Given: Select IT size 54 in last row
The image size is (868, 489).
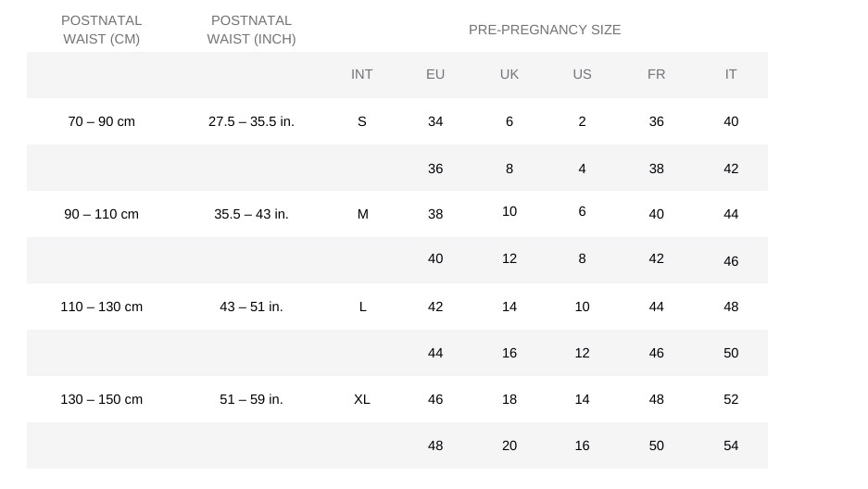Looking at the screenshot, I should [731, 445].
